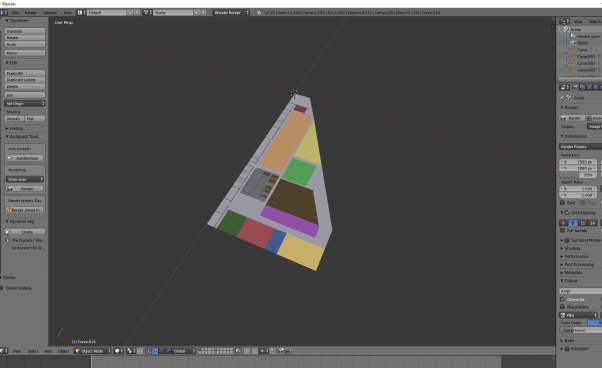This screenshot has height=368, width=602.
Task: Select anti-aliasing samples 11
Action: click(583, 223)
